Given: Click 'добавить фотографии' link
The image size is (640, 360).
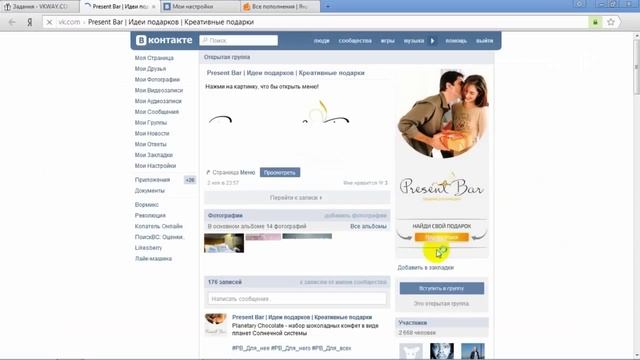Looking at the screenshot, I should (x=355, y=216).
